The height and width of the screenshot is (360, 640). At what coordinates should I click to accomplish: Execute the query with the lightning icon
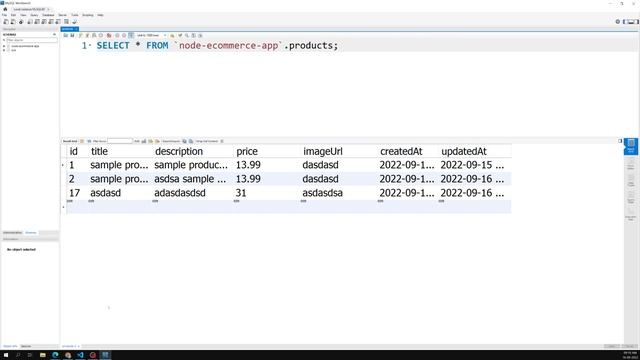(80, 36)
